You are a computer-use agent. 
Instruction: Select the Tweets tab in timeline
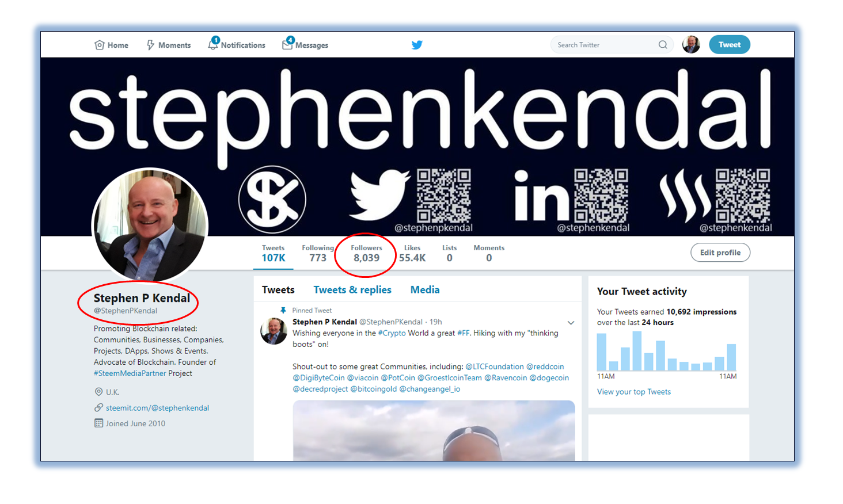tap(278, 290)
